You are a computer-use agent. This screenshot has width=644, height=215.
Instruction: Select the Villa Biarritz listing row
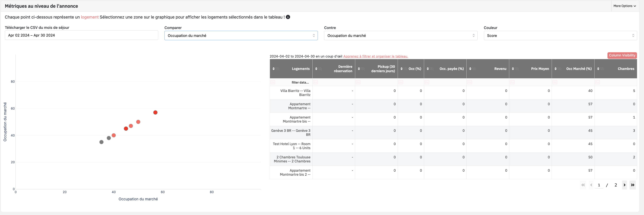[x=453, y=93]
